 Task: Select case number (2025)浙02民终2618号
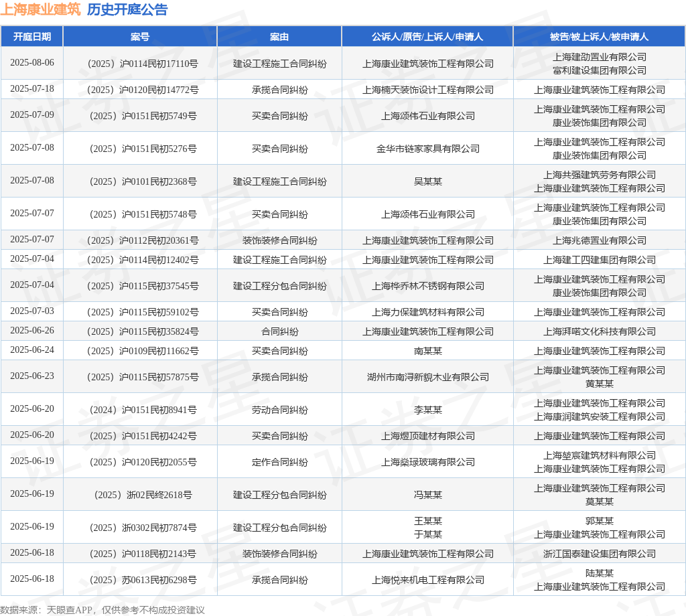pyautogui.click(x=143, y=495)
